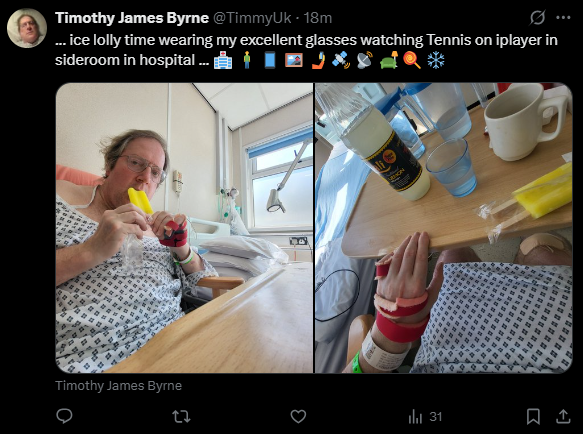Repost this tweet with retweet icon
The width and height of the screenshot is (583, 434).
coord(181,416)
